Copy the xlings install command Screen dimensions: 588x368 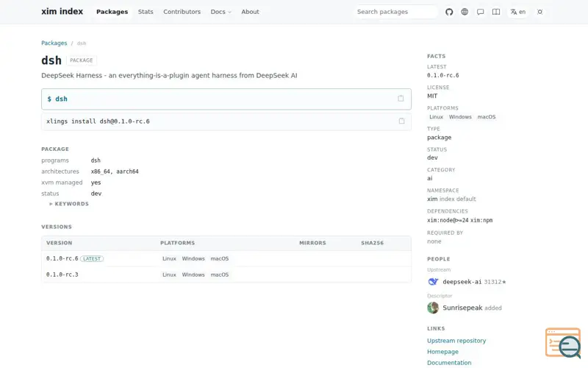point(401,121)
